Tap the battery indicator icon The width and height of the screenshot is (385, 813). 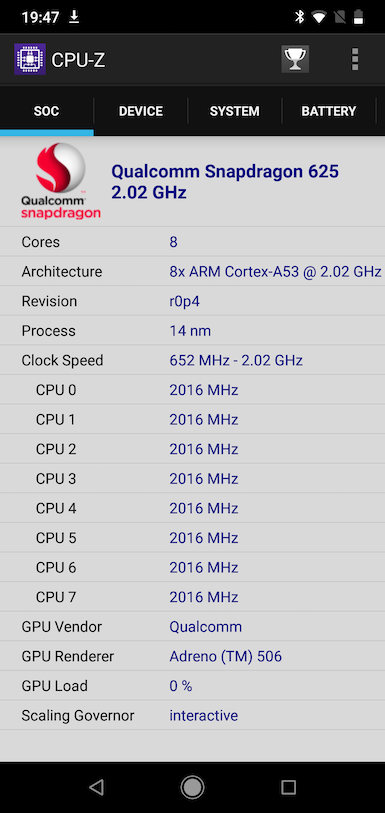pyautogui.click(x=358, y=18)
